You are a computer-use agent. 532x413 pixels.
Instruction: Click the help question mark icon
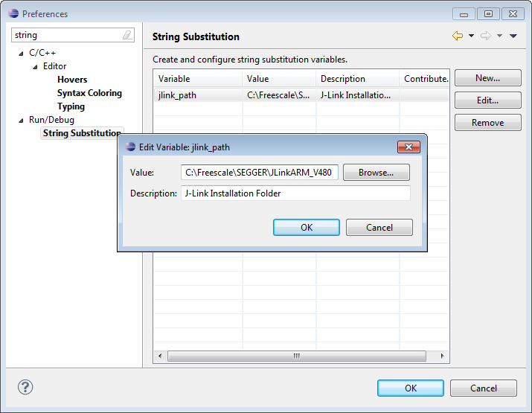pos(25,388)
